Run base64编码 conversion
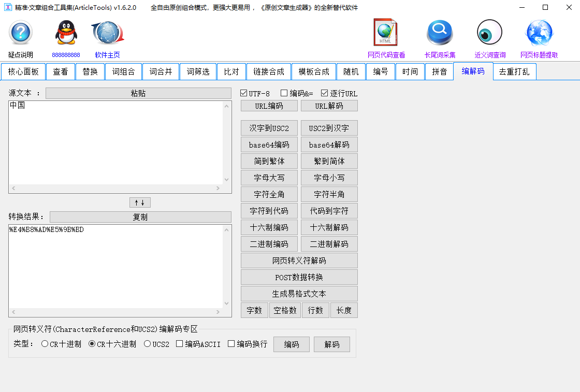This screenshot has width=580, height=392. click(x=269, y=144)
